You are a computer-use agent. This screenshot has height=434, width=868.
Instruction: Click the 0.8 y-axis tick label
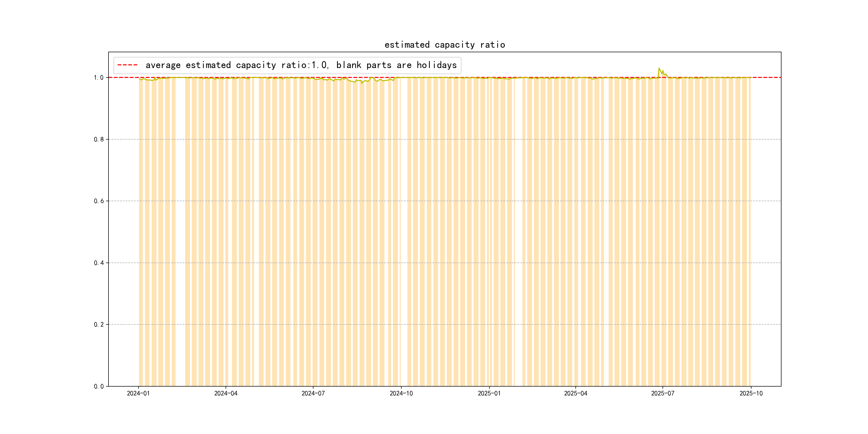pyautogui.click(x=99, y=139)
